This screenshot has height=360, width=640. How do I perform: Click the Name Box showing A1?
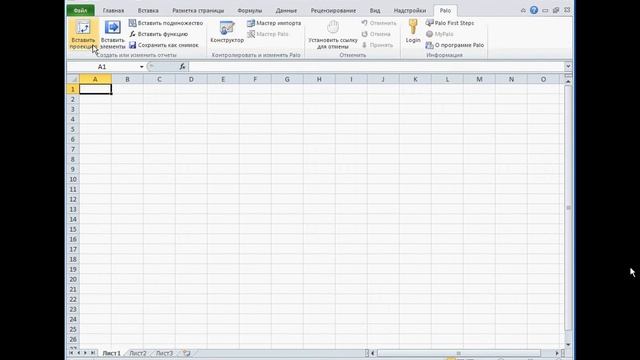coord(102,67)
